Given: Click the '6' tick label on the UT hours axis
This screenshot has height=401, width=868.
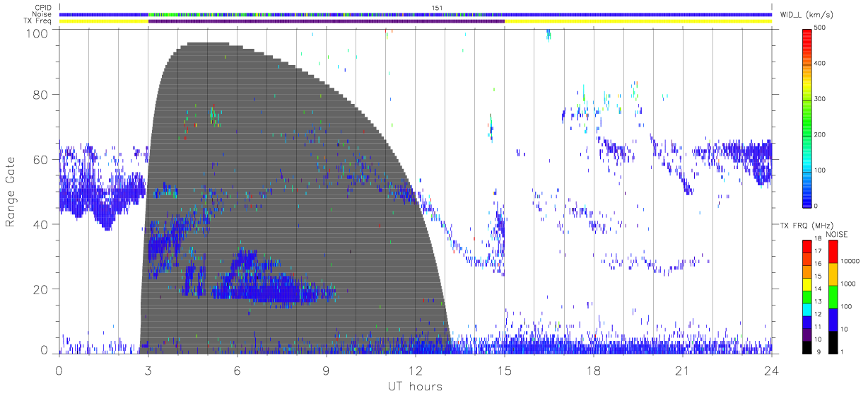Looking at the screenshot, I should [237, 371].
